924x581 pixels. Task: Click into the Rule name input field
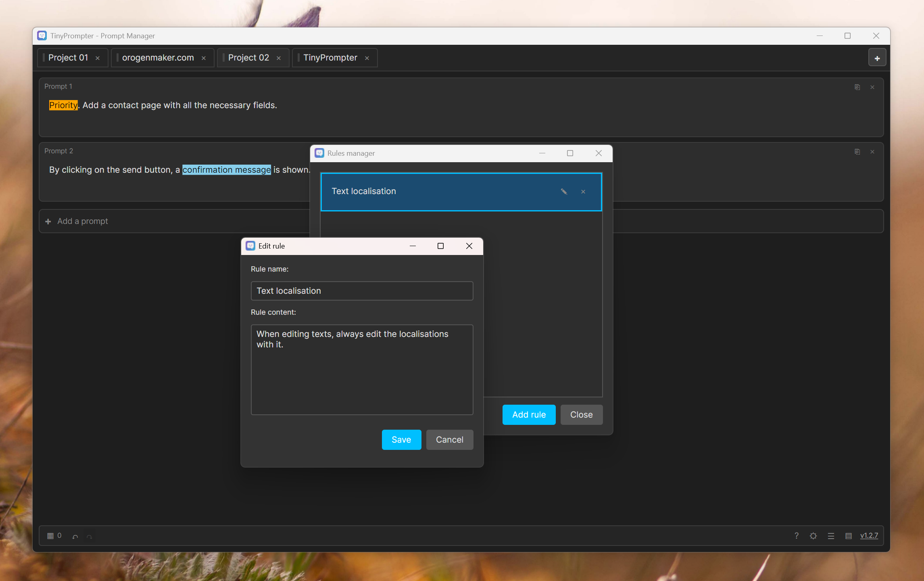point(361,290)
